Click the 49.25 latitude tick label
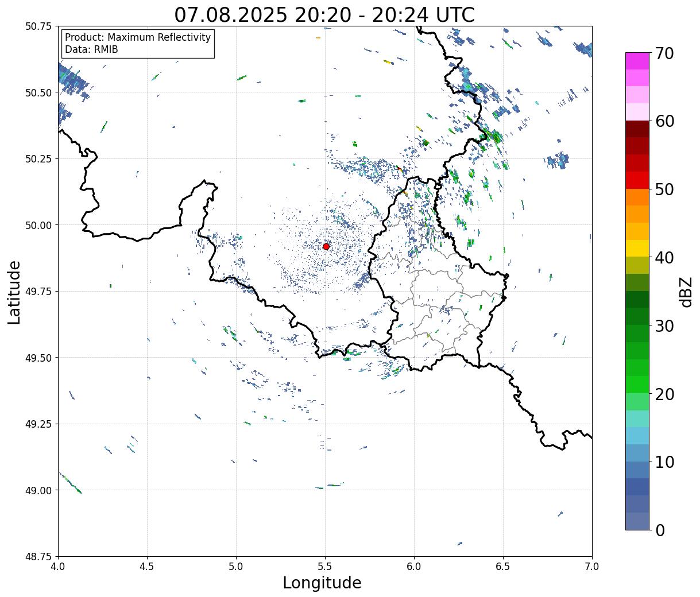Screen dimensions: 700x597 pyautogui.click(x=38, y=424)
